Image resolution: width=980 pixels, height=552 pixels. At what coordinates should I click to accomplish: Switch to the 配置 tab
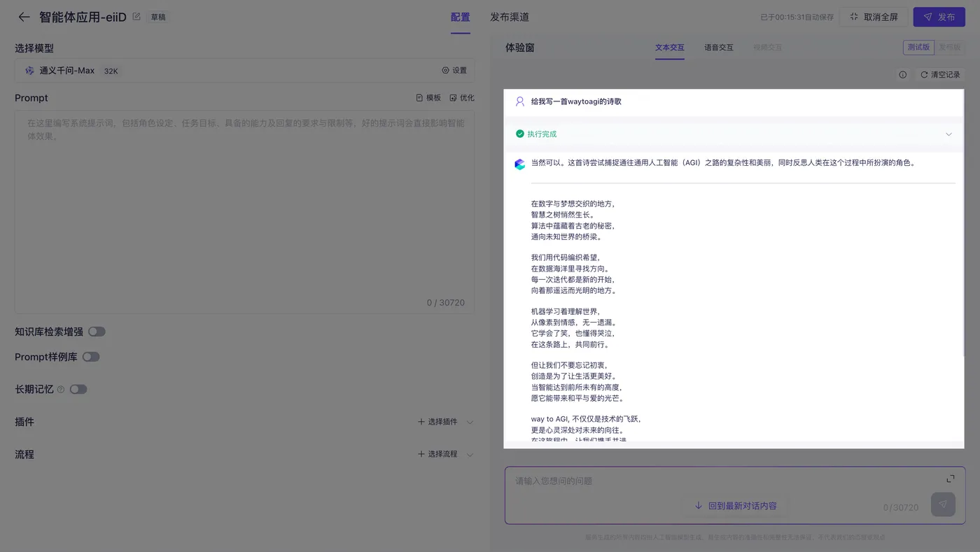pyautogui.click(x=461, y=17)
